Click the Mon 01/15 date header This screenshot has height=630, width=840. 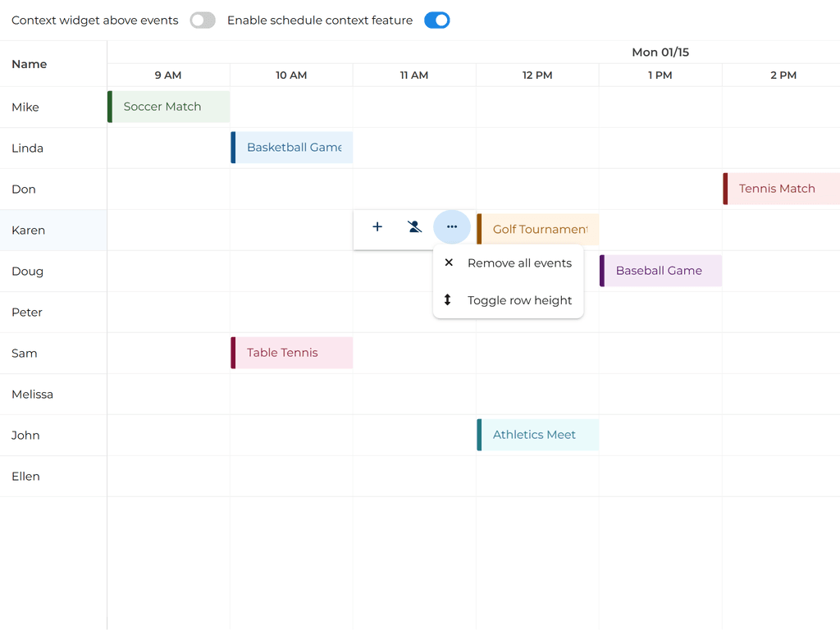click(660, 52)
